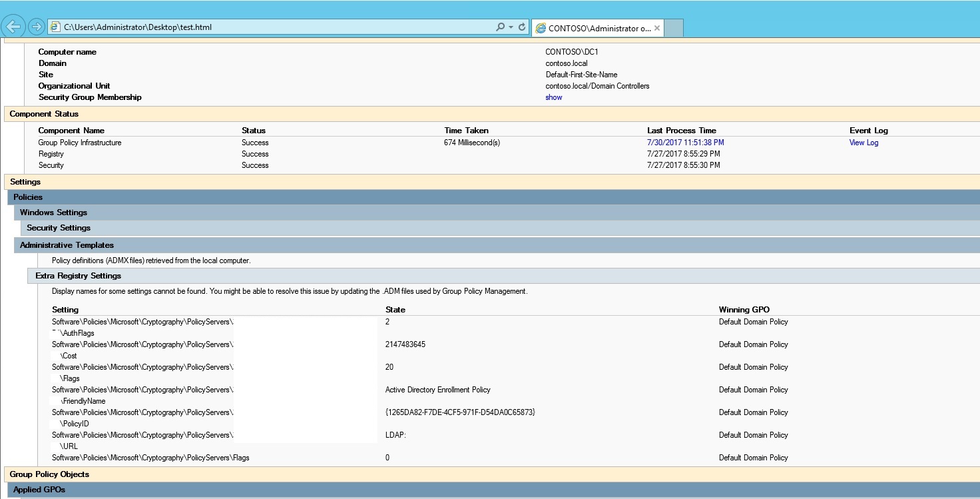The height and width of the screenshot is (499, 980).
Task: Open a new blank tab
Action: (x=674, y=28)
